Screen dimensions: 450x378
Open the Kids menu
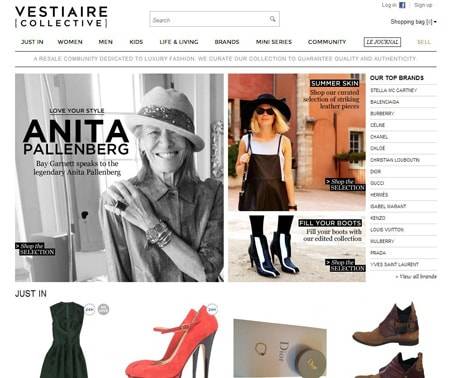(x=136, y=42)
